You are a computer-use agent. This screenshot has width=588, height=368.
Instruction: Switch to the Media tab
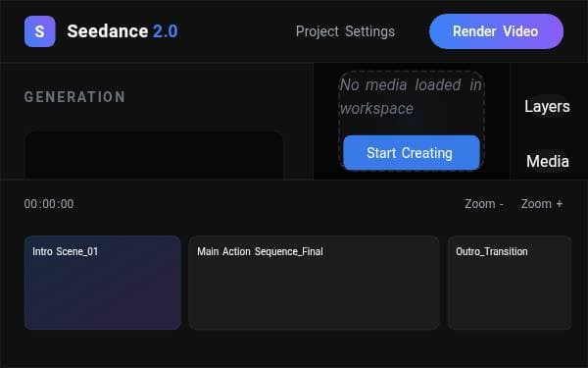(x=548, y=162)
